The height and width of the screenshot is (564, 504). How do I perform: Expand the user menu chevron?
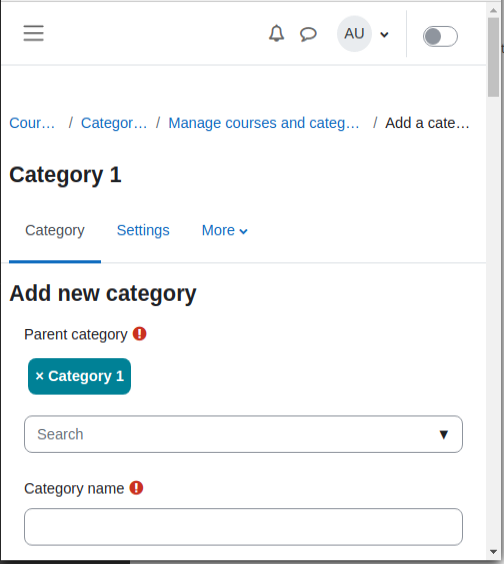click(384, 35)
